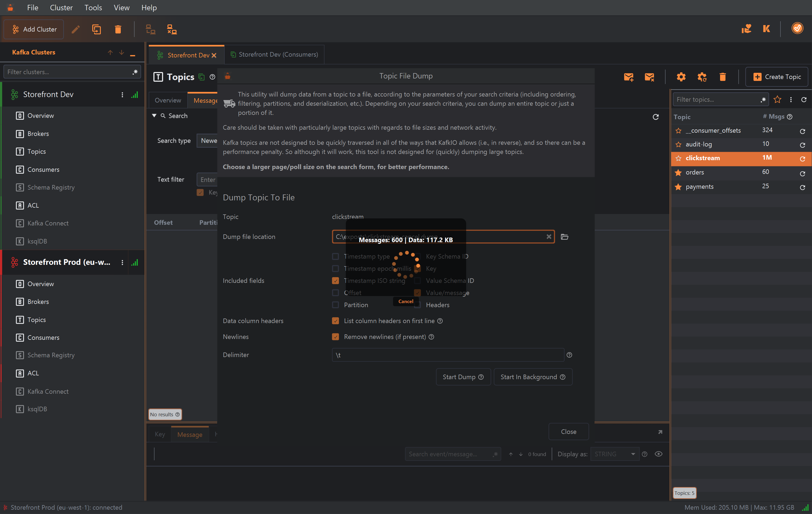Enable the Timestamp type field checkbox
812x514 pixels.
coord(336,256)
